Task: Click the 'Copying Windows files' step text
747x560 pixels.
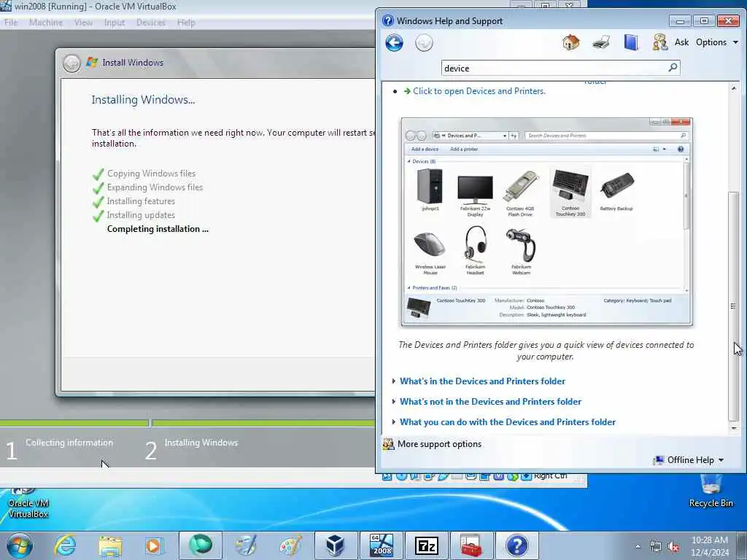Action: 151,174
